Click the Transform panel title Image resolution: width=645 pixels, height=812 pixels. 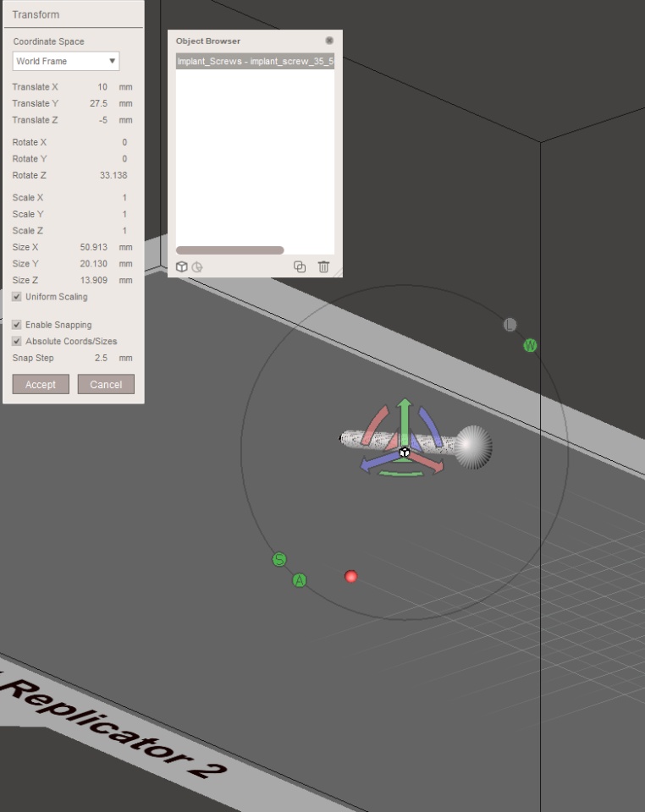pyautogui.click(x=36, y=14)
